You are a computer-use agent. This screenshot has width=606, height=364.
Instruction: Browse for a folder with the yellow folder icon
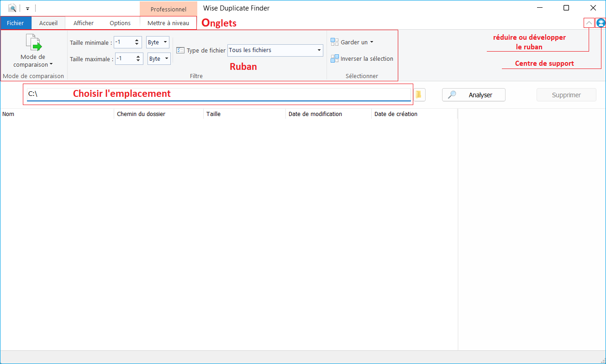pyautogui.click(x=419, y=95)
